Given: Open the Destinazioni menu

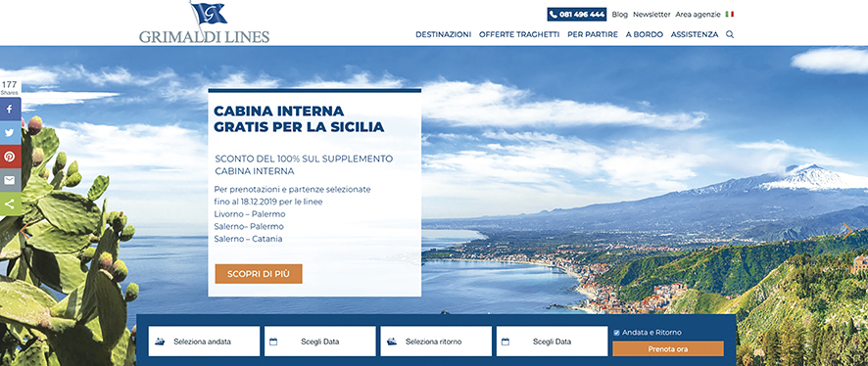Looking at the screenshot, I should (444, 34).
